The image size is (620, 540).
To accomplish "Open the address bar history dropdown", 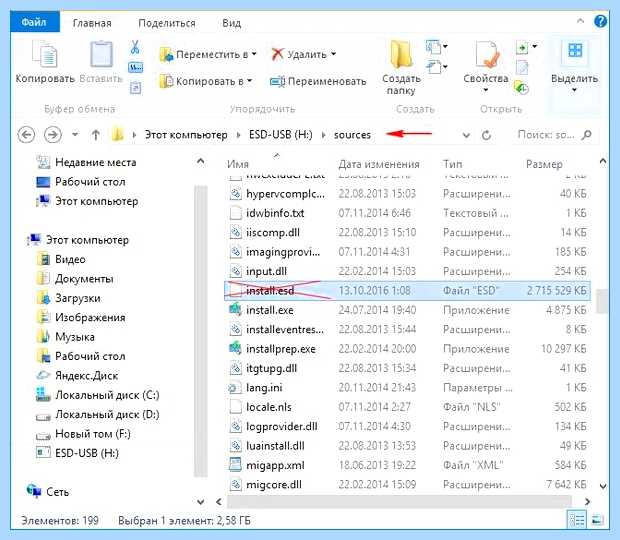I will [x=466, y=135].
